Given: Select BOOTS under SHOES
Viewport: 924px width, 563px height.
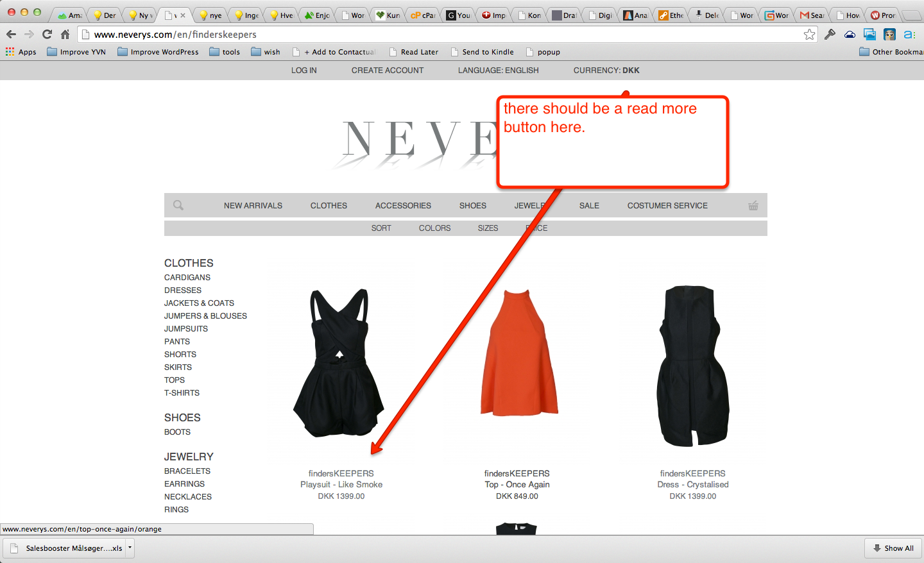Looking at the screenshot, I should 177,432.
